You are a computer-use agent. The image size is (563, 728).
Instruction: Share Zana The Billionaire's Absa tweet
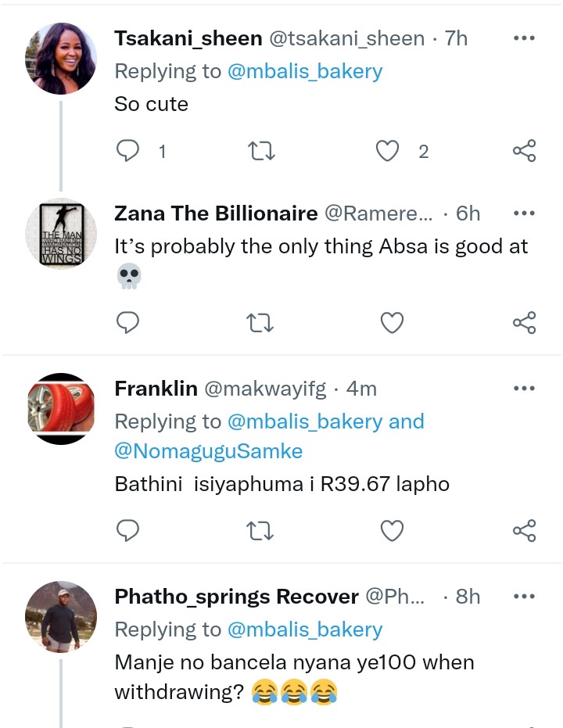pyautogui.click(x=524, y=321)
